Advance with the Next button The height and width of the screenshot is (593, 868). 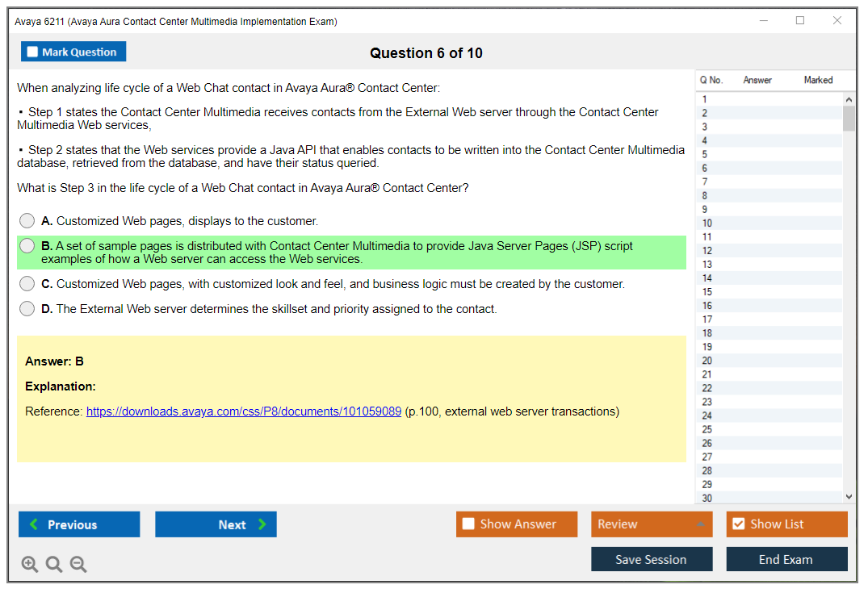pos(216,524)
